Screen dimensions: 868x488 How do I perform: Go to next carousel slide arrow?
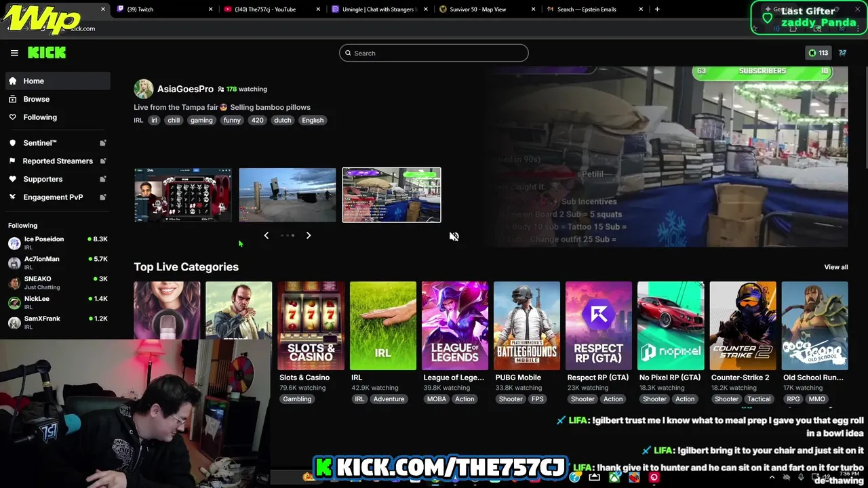click(309, 235)
